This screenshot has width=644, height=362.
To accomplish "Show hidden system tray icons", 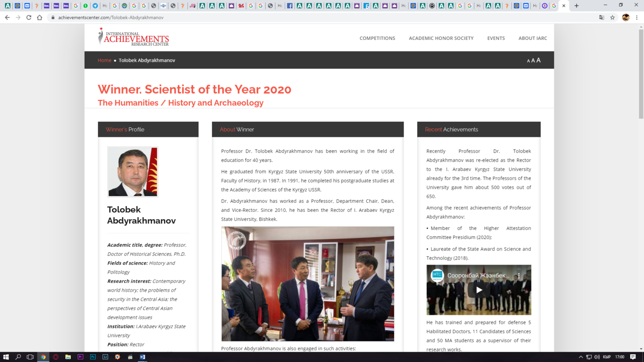I will (x=580, y=357).
